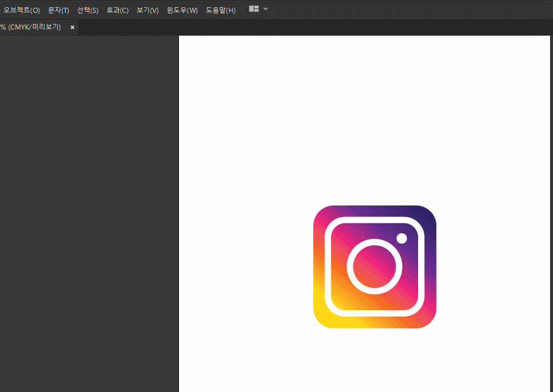Open the 오브젝트(O) menu
The width and height of the screenshot is (553, 392).
click(x=22, y=10)
